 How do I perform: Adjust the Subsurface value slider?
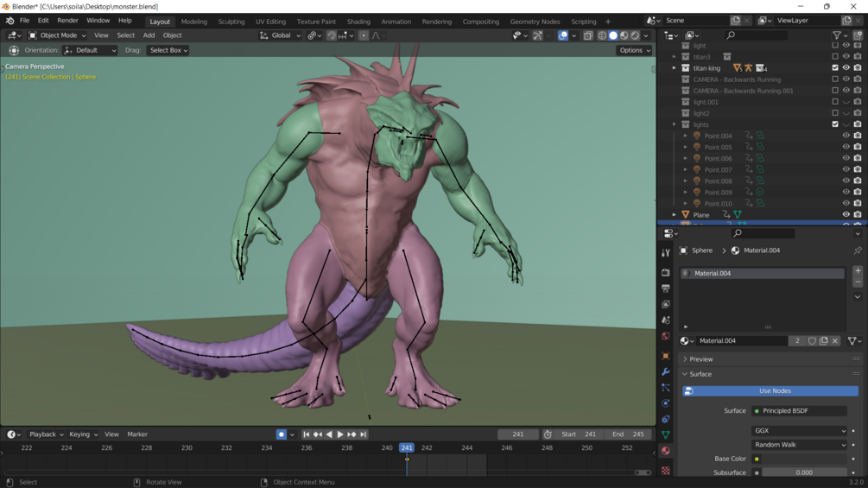click(804, 472)
